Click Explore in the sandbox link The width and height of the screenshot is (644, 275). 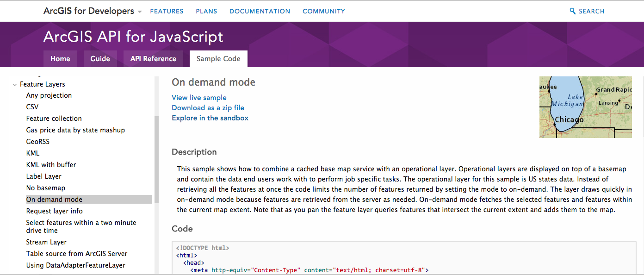(210, 118)
